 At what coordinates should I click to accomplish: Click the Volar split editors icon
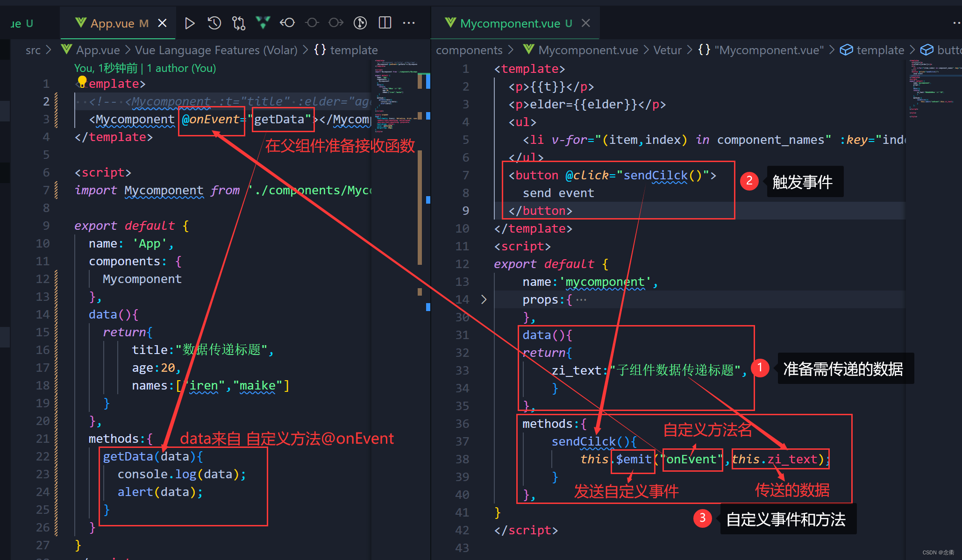[x=263, y=22]
